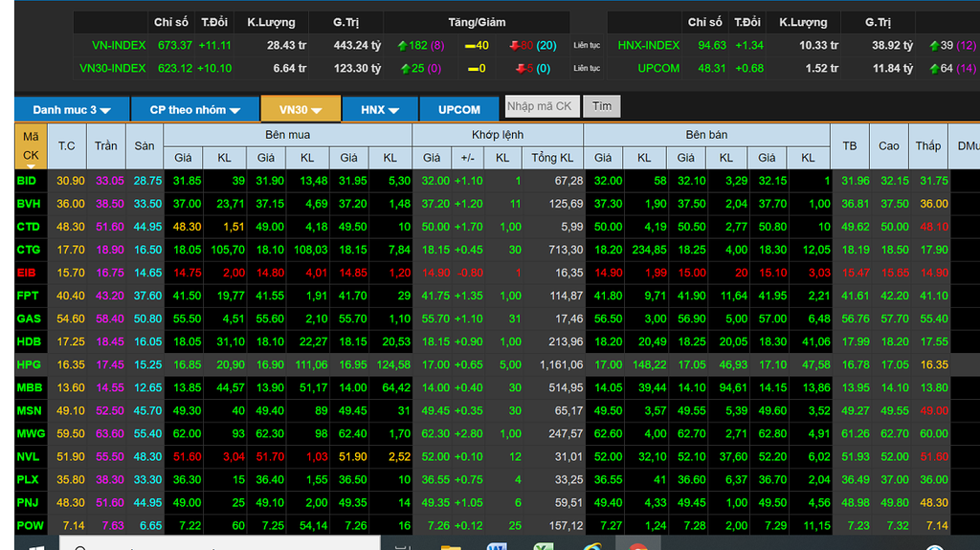This screenshot has width=980, height=550.
Task: Expand the VN30 dropdown menu
Action: tap(301, 109)
